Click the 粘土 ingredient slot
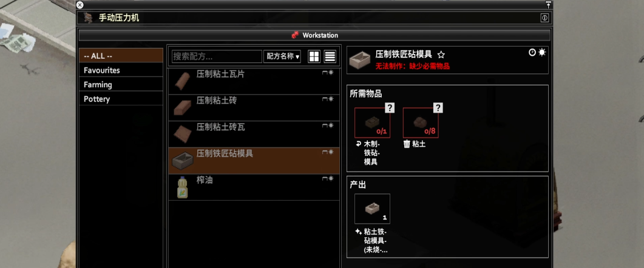 (421, 122)
